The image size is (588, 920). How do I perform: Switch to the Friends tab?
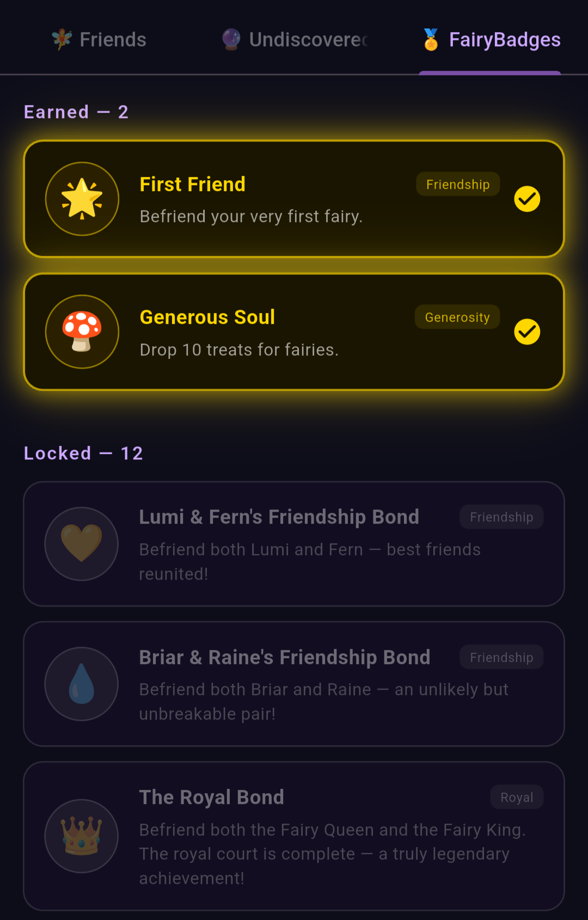click(x=99, y=39)
